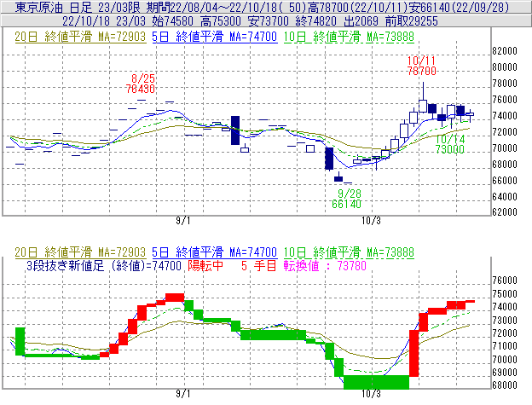
Task: Click the red 陽転中 status text
Action: [x=205, y=265]
